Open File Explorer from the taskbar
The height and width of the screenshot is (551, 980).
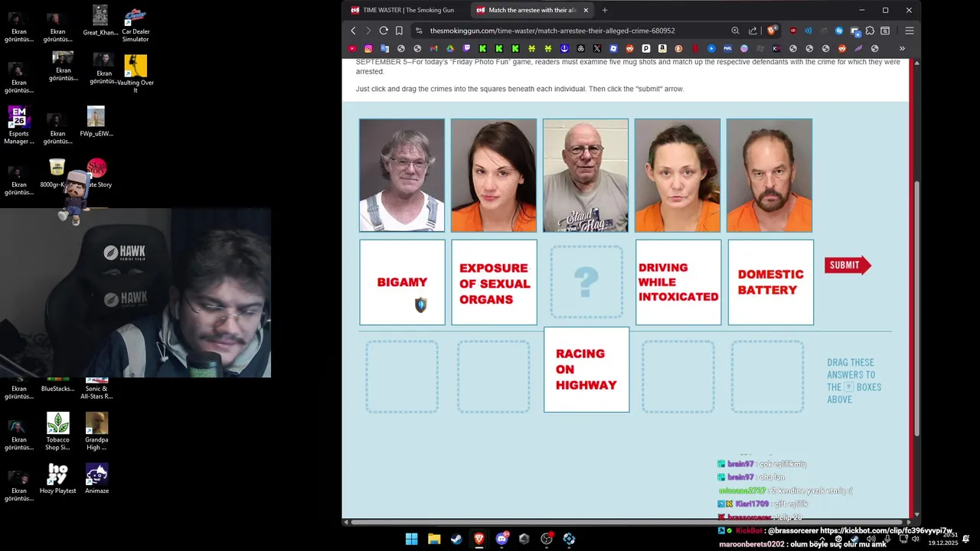click(x=434, y=539)
